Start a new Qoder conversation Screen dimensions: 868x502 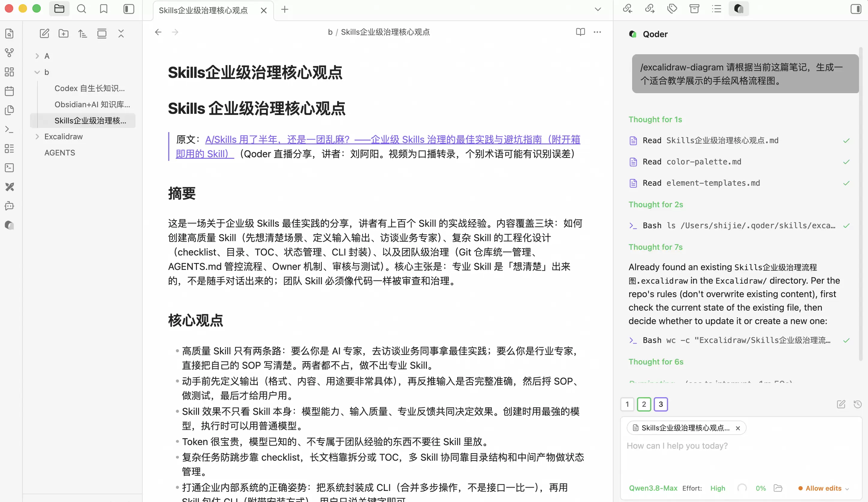(x=841, y=404)
